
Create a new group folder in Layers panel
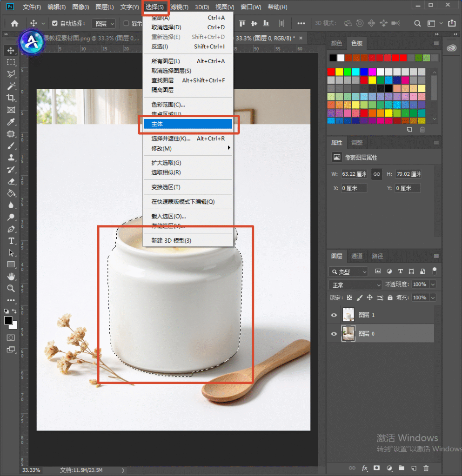[x=402, y=468]
